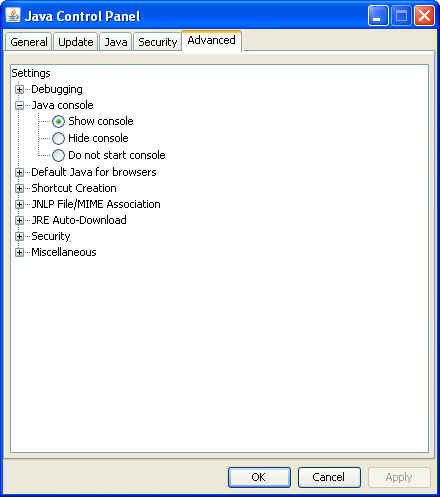The width and height of the screenshot is (440, 497).
Task: Close the Java Control Panel window
Action: coord(424,16)
